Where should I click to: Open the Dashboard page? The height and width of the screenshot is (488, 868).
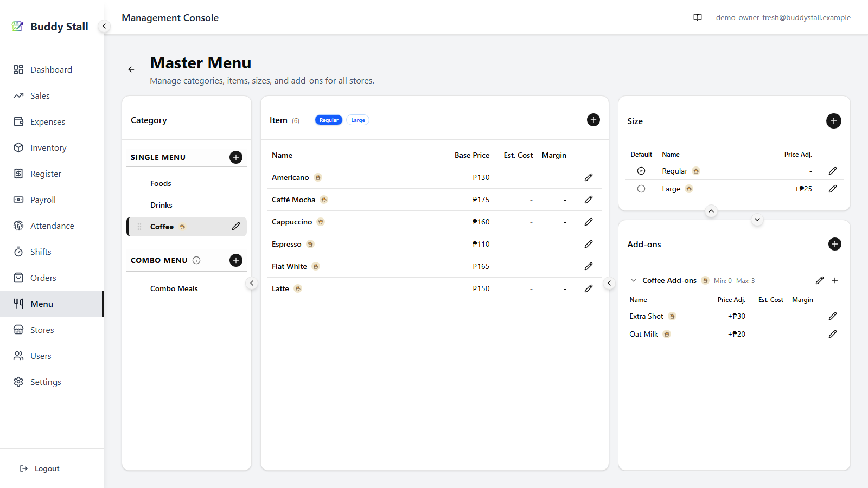pos(52,69)
